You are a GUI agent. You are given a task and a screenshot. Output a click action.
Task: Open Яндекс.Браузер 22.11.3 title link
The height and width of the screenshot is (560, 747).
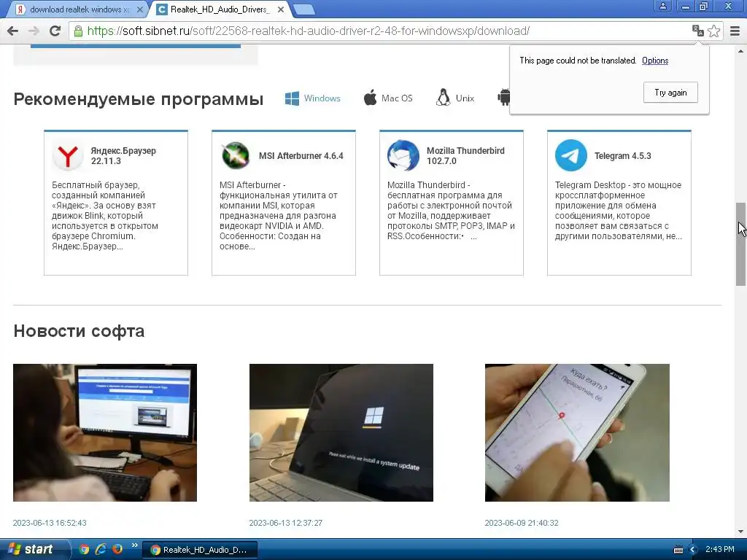tap(123, 156)
